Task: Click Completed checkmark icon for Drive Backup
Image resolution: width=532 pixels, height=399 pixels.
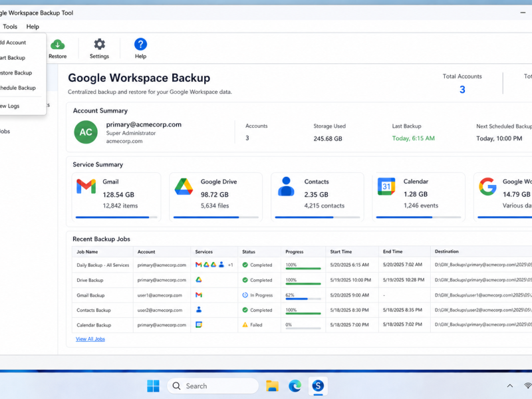Action: click(245, 280)
